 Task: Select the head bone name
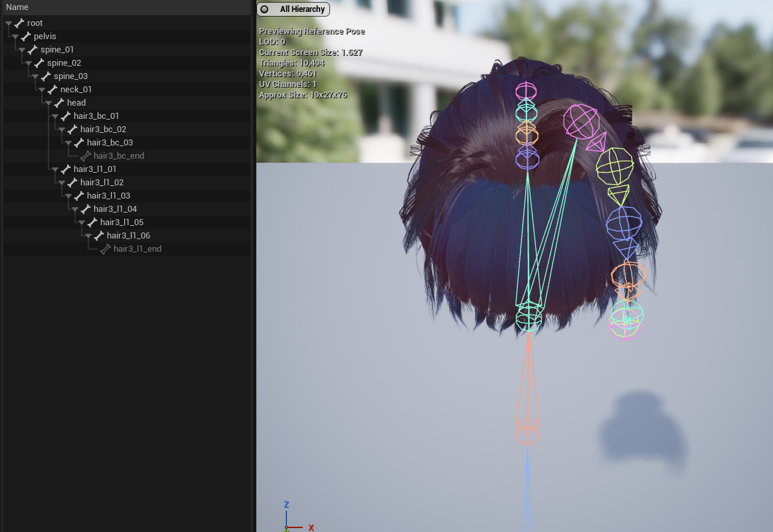[76, 103]
